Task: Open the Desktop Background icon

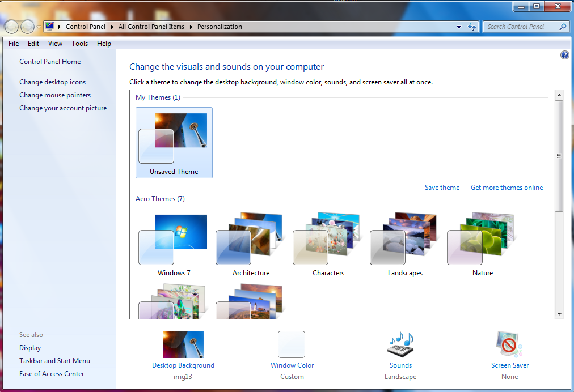Action: pyautogui.click(x=183, y=344)
